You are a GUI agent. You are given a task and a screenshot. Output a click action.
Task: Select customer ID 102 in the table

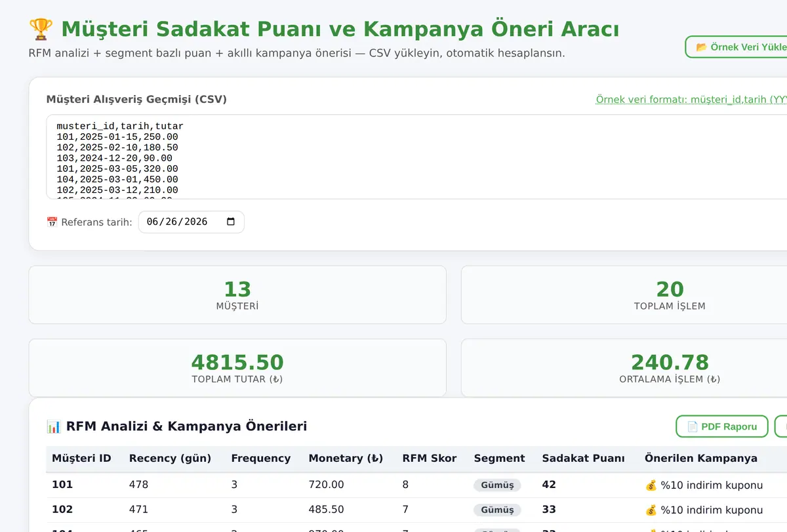62,510
